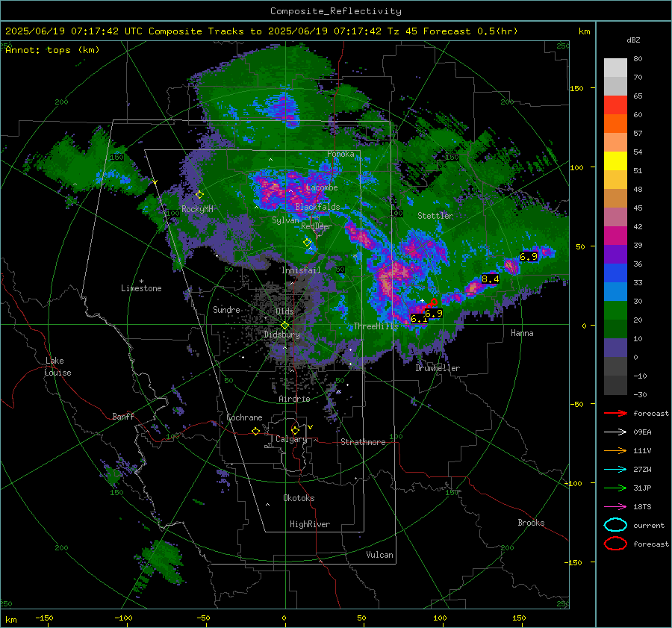Click the magenta 18TS arrow in legend
This screenshot has width=672, height=628.
point(615,507)
